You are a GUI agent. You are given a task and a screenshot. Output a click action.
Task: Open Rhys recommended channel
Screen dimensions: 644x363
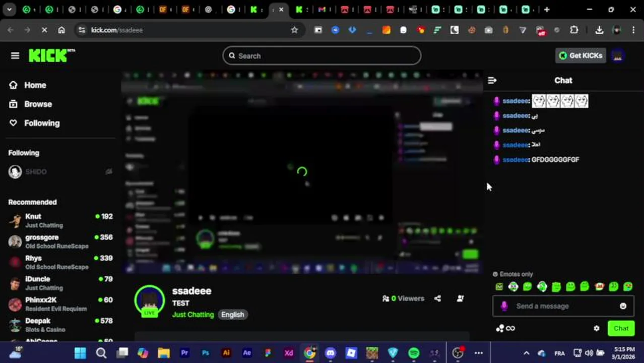pos(60,262)
